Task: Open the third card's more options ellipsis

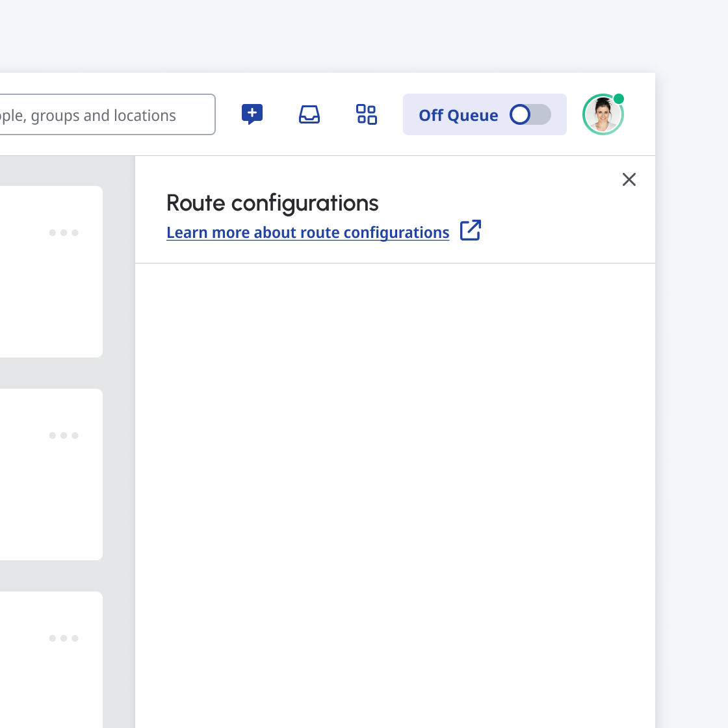Action: click(64, 638)
